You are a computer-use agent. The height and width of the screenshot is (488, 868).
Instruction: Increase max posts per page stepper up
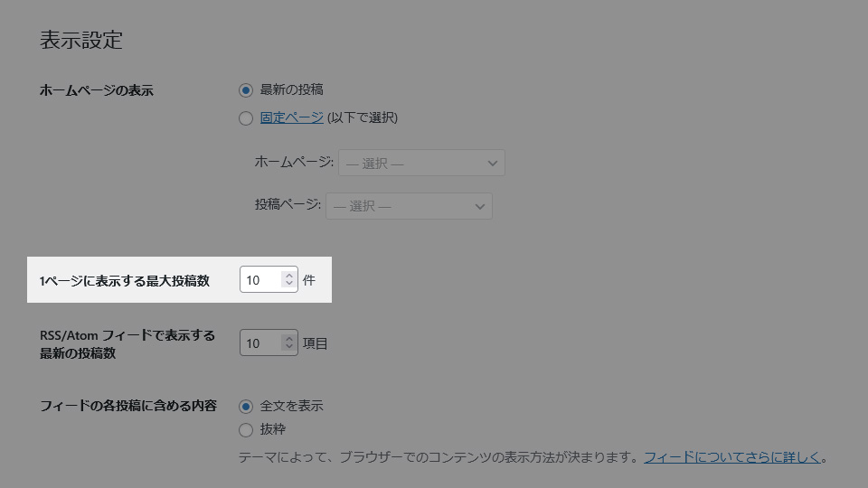pos(289,275)
